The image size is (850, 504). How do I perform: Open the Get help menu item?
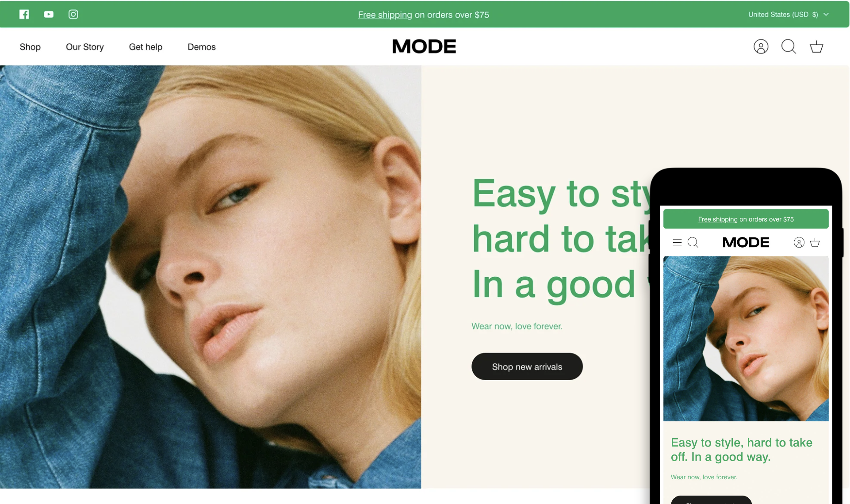click(x=145, y=47)
